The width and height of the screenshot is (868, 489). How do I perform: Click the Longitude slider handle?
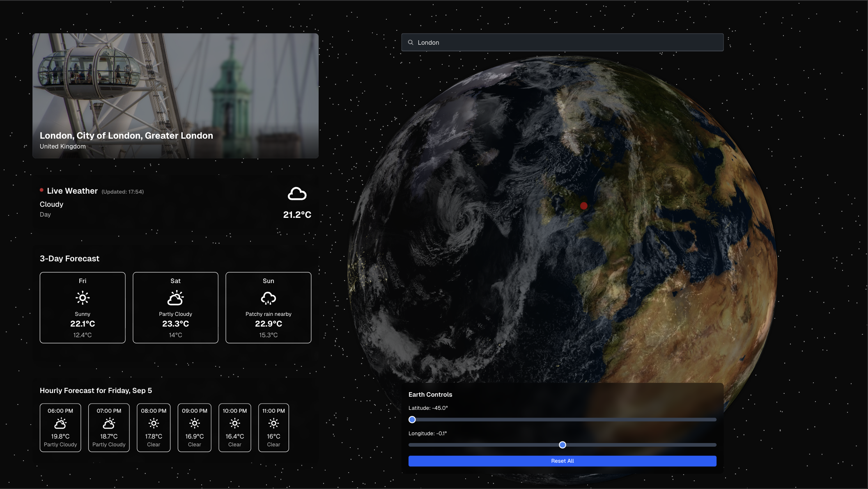tap(563, 445)
